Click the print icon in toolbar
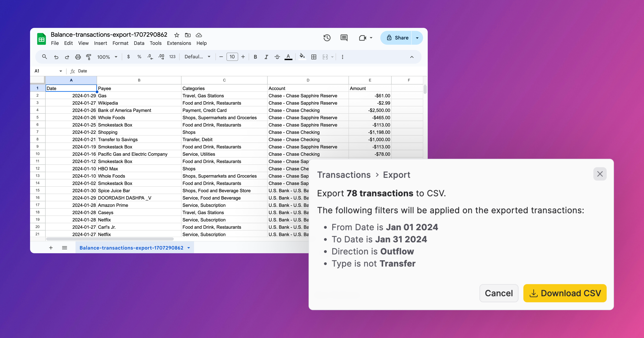The height and width of the screenshot is (338, 644). tap(78, 57)
